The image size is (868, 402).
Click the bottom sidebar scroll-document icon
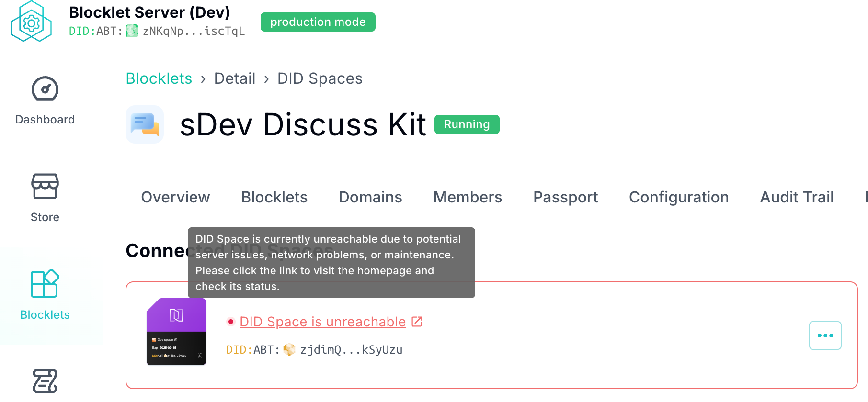(x=45, y=381)
